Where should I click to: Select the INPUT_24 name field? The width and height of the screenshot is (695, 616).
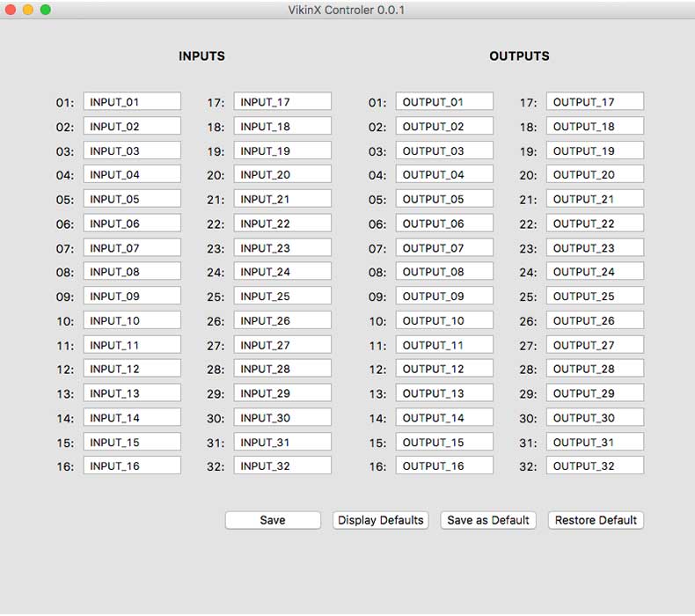(x=282, y=272)
